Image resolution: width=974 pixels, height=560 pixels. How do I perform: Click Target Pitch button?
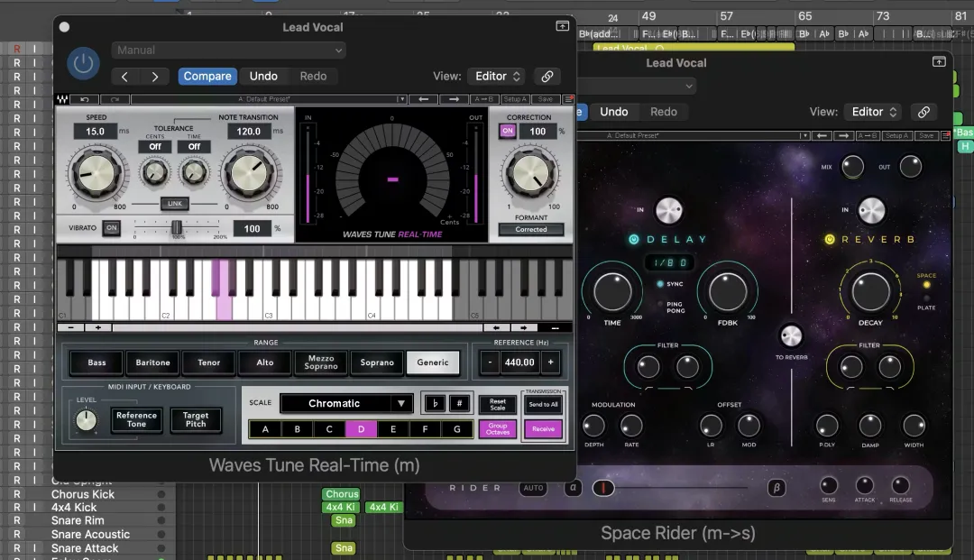tap(196, 419)
